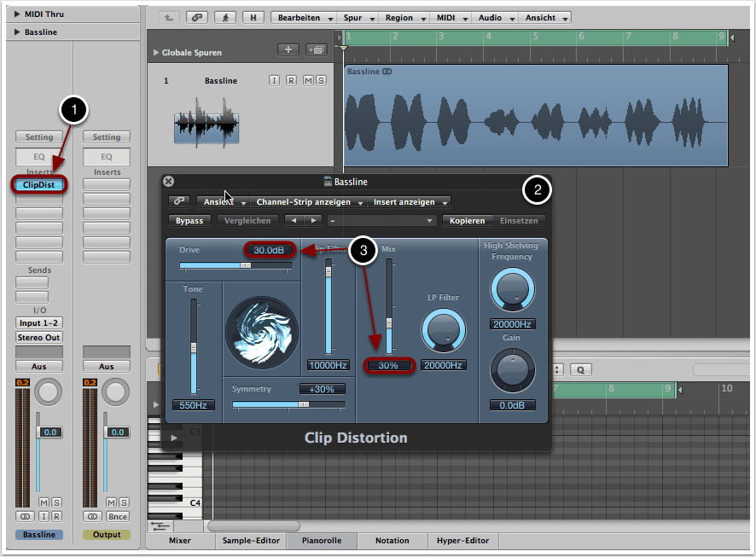The image size is (756, 557).
Task: Toggle Bypass on Clip Distortion plug-in
Action: point(189,221)
